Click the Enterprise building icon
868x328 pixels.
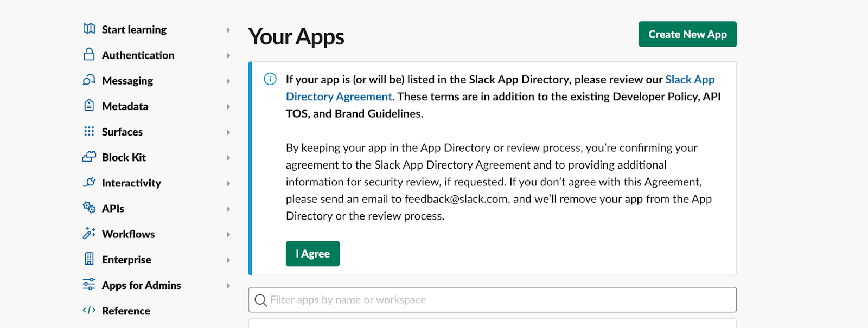(89, 259)
